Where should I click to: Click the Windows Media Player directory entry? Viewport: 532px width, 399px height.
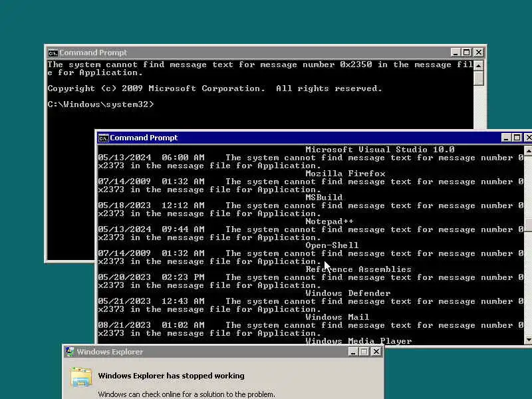tap(358, 340)
